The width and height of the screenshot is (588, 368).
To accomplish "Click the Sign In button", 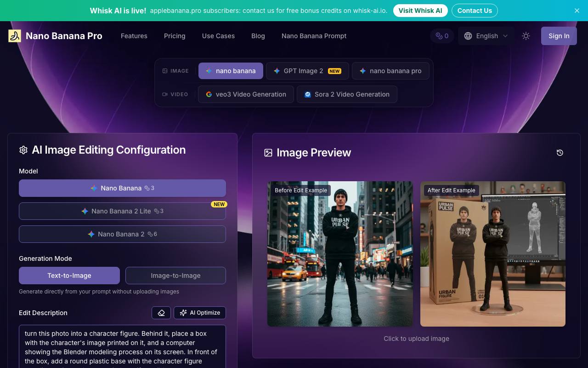I will pyautogui.click(x=559, y=36).
